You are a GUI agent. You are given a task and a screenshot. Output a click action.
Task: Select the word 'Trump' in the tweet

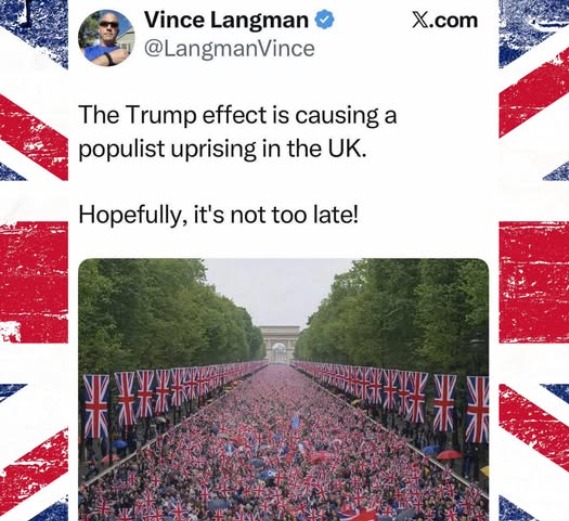(x=161, y=115)
